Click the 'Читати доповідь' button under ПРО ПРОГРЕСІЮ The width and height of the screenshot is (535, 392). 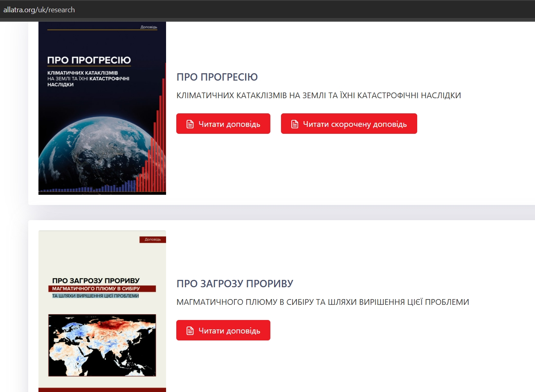pyautogui.click(x=223, y=124)
